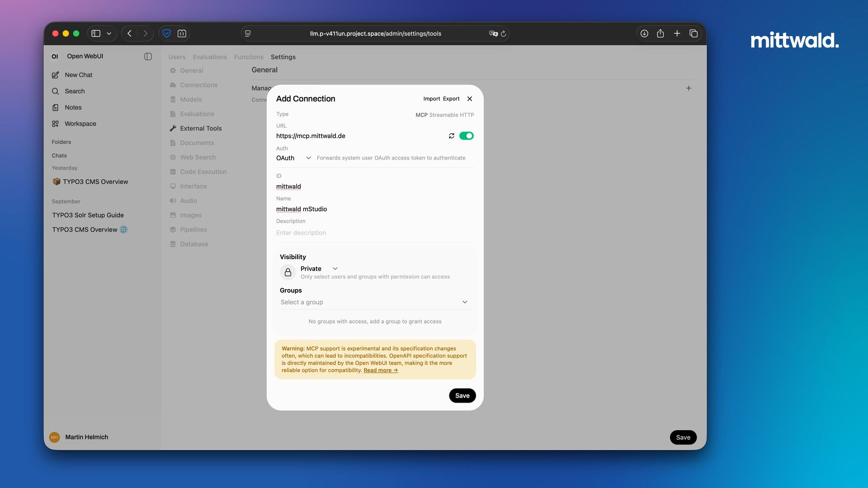Switch to the Functions tab
This screenshot has height=488, width=868.
coord(249,57)
